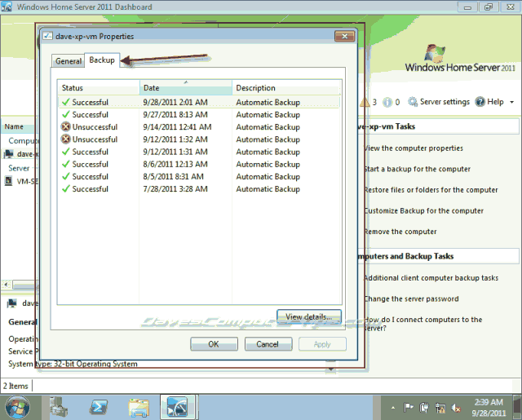Click the warning alerts icon in Dashboard
Viewport: 522px width, 420px height.
pos(365,102)
